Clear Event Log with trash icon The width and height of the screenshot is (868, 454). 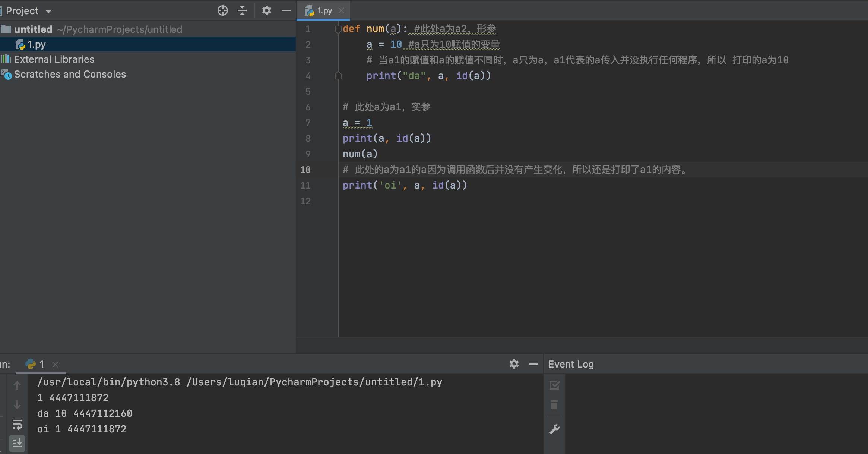(554, 404)
